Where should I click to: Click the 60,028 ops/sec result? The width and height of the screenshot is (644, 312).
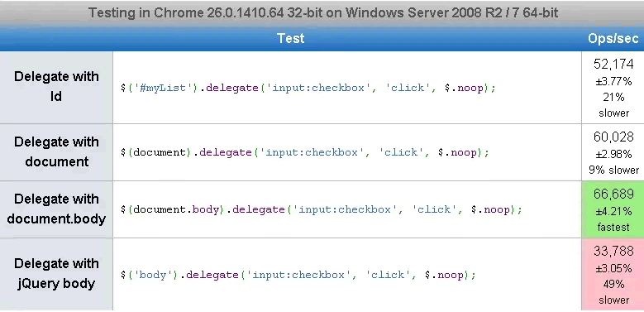point(613,137)
